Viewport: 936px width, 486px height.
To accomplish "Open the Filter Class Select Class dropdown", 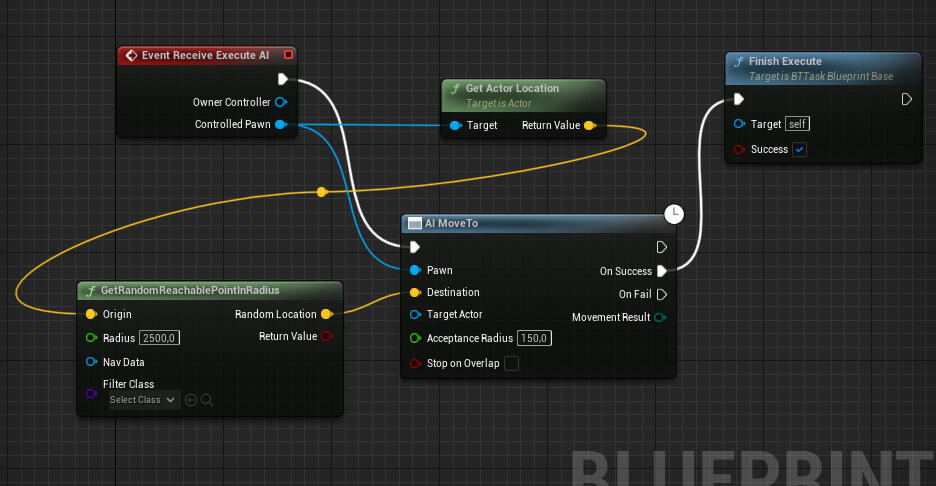I will coord(143,400).
